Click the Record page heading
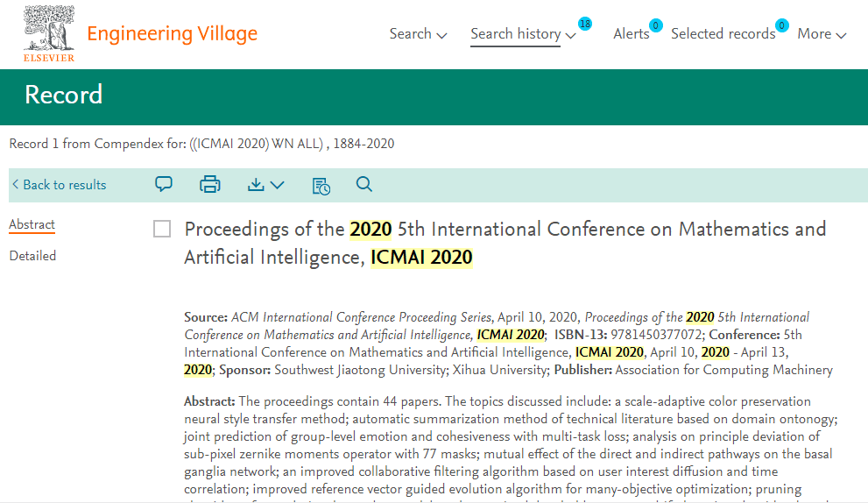The image size is (868, 503). coord(64,95)
